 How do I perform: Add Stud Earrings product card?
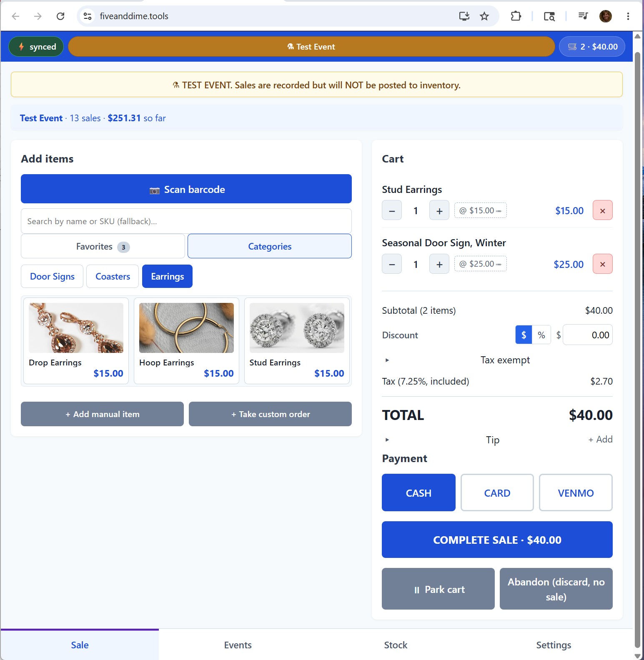tap(297, 341)
